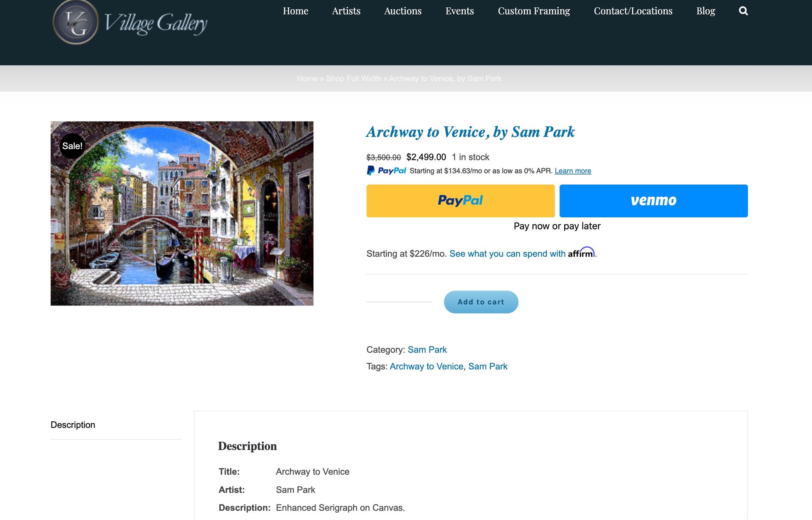812x520 pixels.
Task: Click the Village Gallery VG logo
Action: point(76,22)
